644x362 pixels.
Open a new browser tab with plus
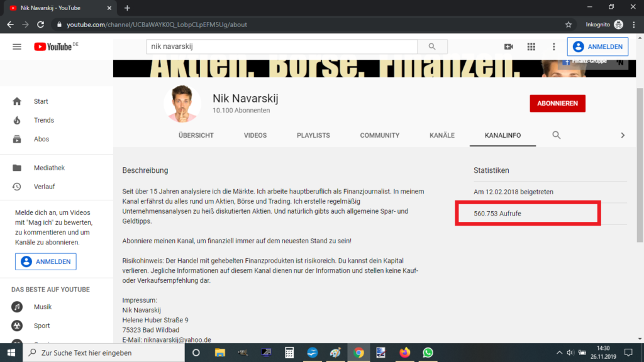(127, 8)
